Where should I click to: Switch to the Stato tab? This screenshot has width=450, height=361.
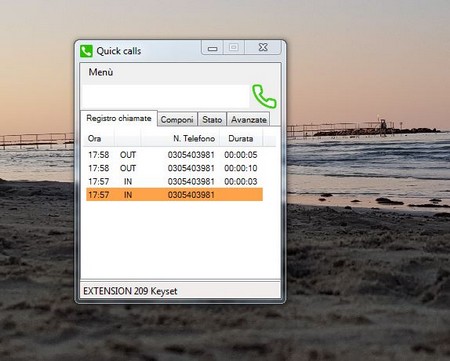(212, 119)
